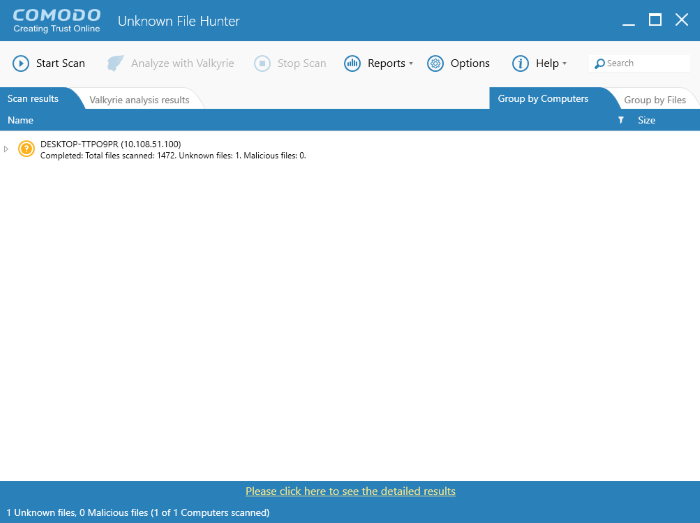Image resolution: width=700 pixels, height=523 pixels.
Task: Switch to Group by Files view
Action: coord(654,100)
